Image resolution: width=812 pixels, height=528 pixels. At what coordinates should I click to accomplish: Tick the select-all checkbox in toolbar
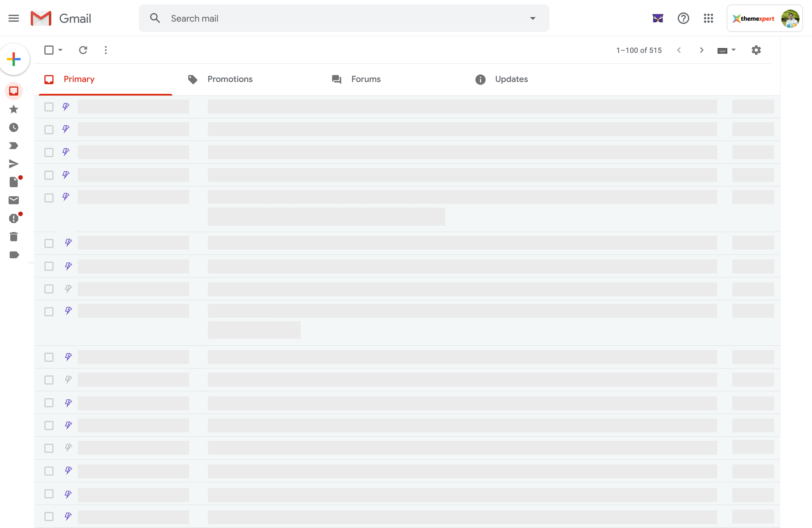click(x=49, y=50)
